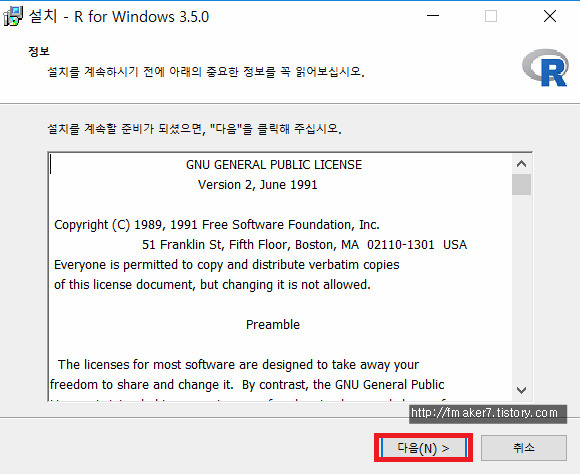Click the R logo in header
This screenshot has height=474, width=580.
[545, 68]
